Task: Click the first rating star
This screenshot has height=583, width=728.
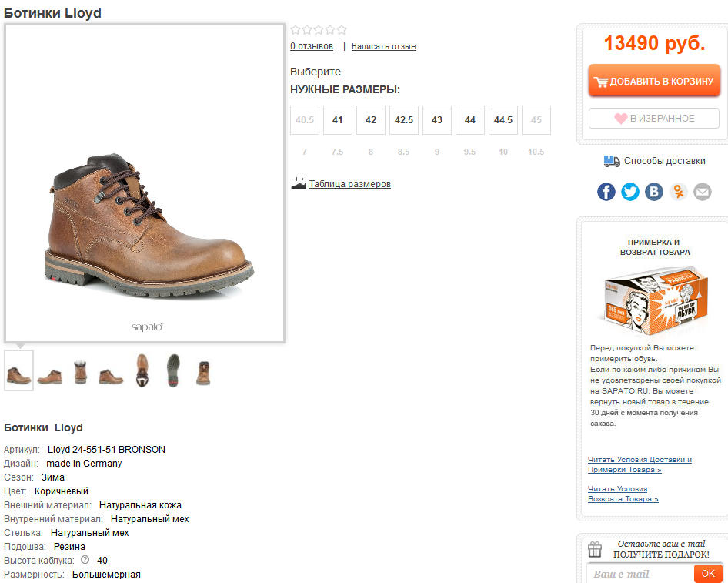Action: (x=296, y=30)
